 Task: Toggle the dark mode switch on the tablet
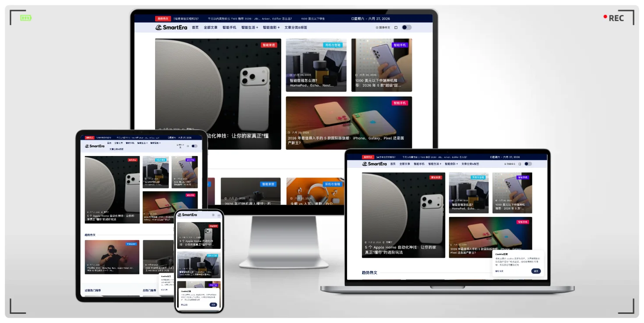point(195,146)
